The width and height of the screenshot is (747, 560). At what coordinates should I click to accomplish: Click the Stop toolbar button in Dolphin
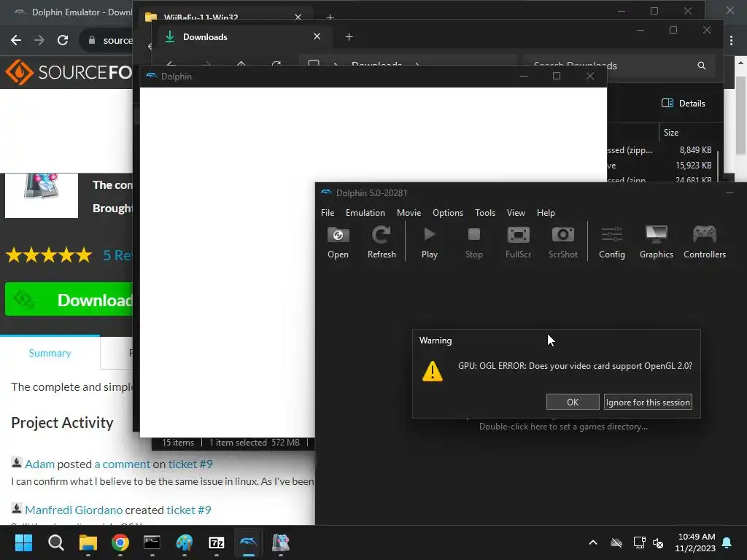click(x=473, y=242)
